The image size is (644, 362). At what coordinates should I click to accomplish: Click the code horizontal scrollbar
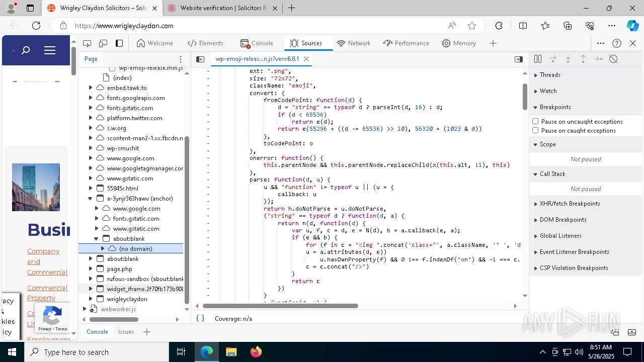[280, 306]
